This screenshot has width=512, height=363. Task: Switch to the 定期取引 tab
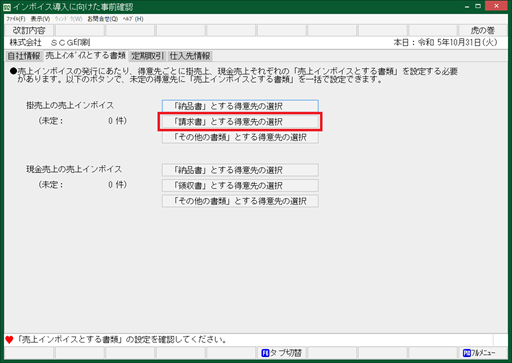click(x=148, y=56)
